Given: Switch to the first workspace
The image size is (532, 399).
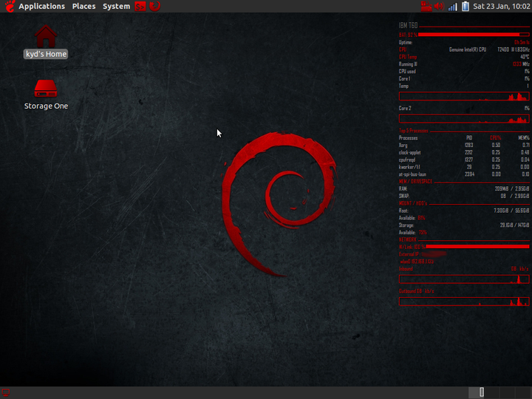Looking at the screenshot, I should pyautogui.click(x=476, y=392).
